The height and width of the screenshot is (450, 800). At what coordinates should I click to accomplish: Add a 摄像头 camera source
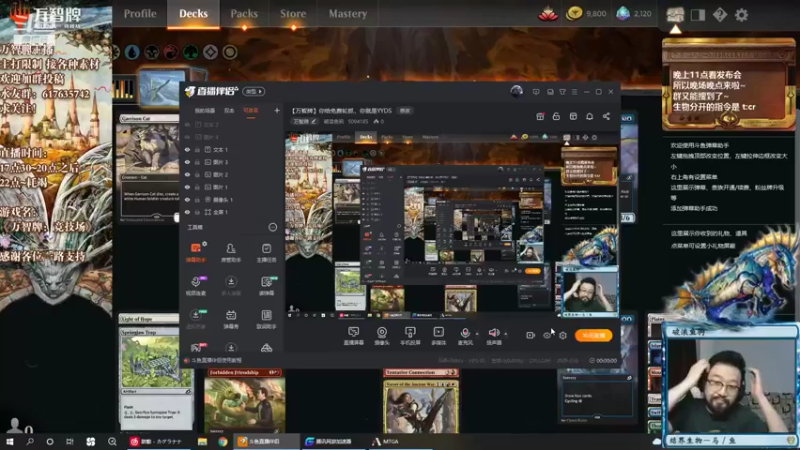pyautogui.click(x=382, y=336)
